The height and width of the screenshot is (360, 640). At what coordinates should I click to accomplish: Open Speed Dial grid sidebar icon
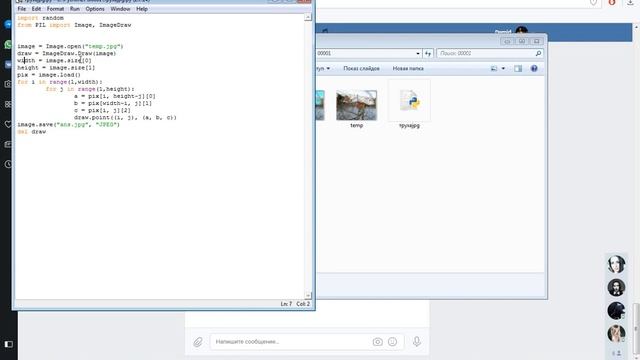[8, 104]
